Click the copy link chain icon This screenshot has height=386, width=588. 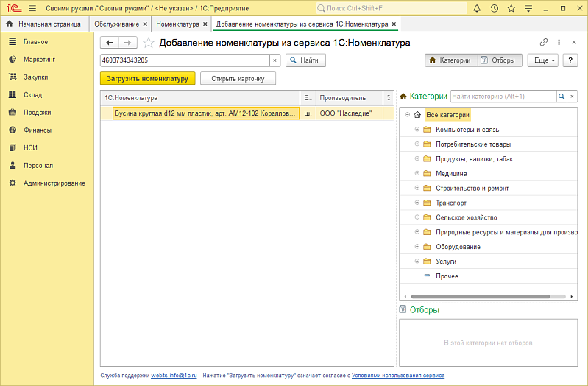(544, 43)
